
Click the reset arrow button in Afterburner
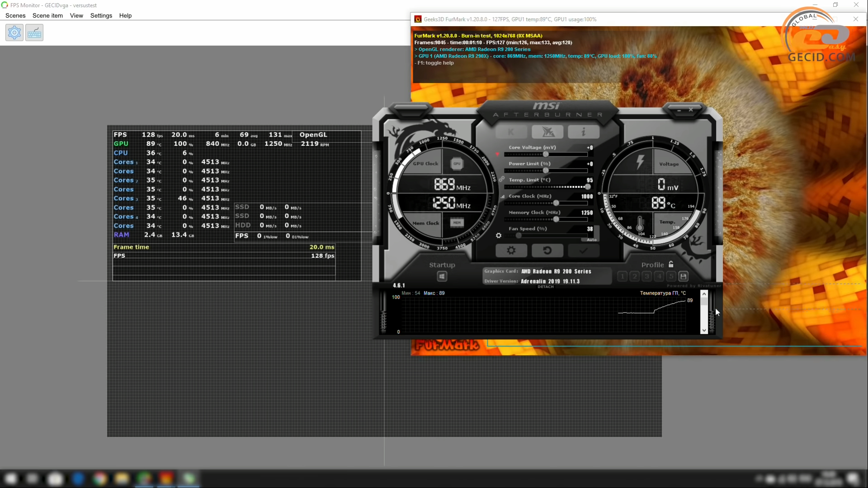pos(547,250)
